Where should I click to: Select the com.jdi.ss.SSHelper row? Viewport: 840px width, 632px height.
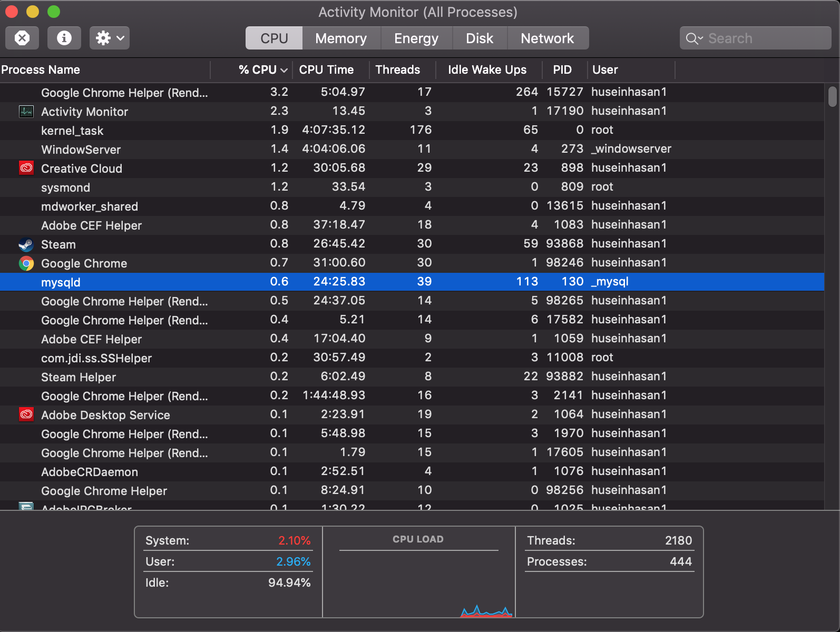(412, 358)
